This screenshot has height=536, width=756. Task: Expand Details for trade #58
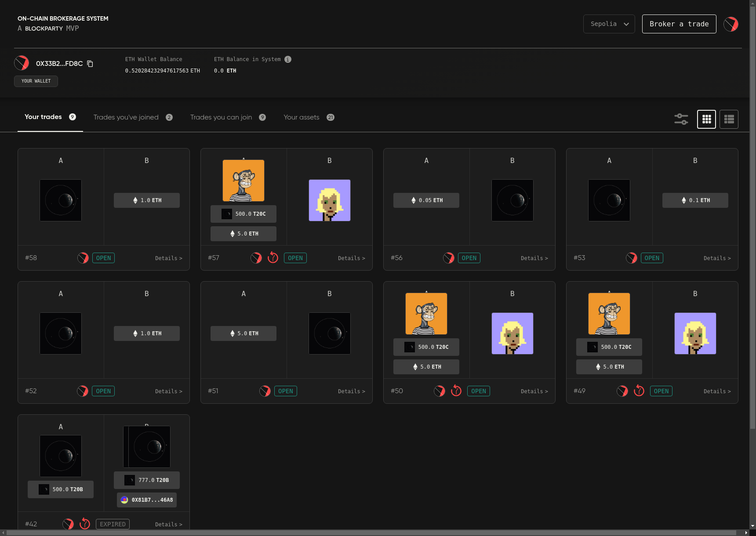[168, 258]
